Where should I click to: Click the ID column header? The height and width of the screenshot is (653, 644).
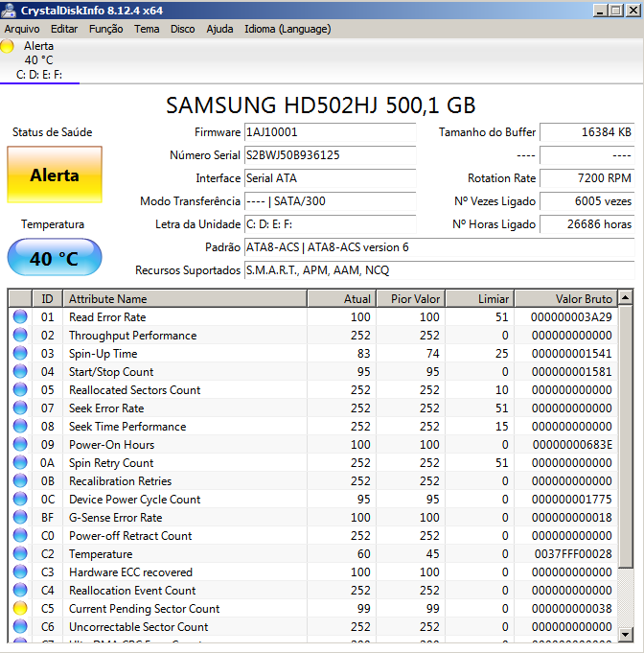(x=47, y=298)
